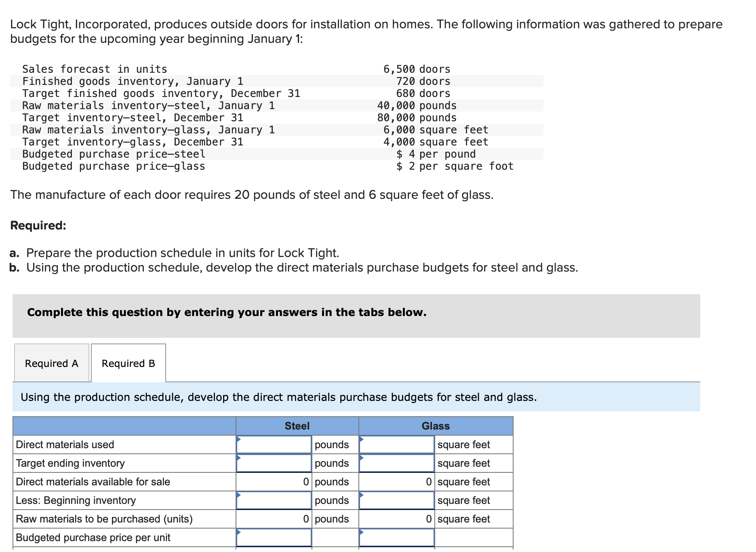
Task: Click the blue instruction text above the table
Action: coord(279,397)
